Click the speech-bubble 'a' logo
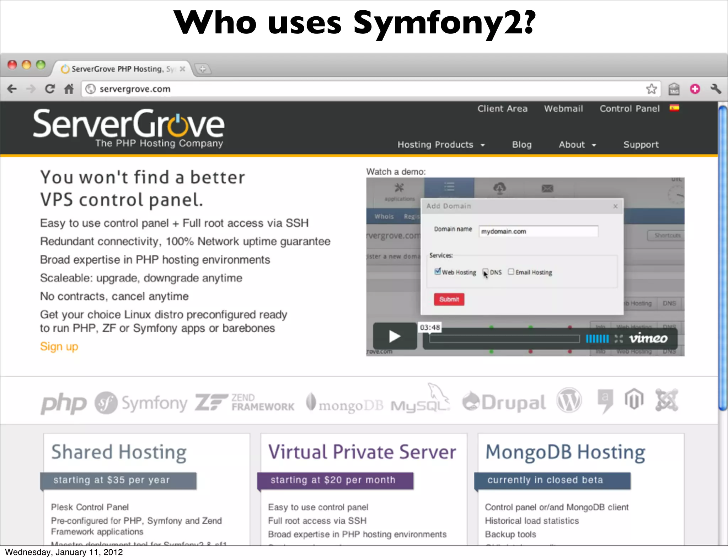This screenshot has height=560, width=728. [x=605, y=401]
